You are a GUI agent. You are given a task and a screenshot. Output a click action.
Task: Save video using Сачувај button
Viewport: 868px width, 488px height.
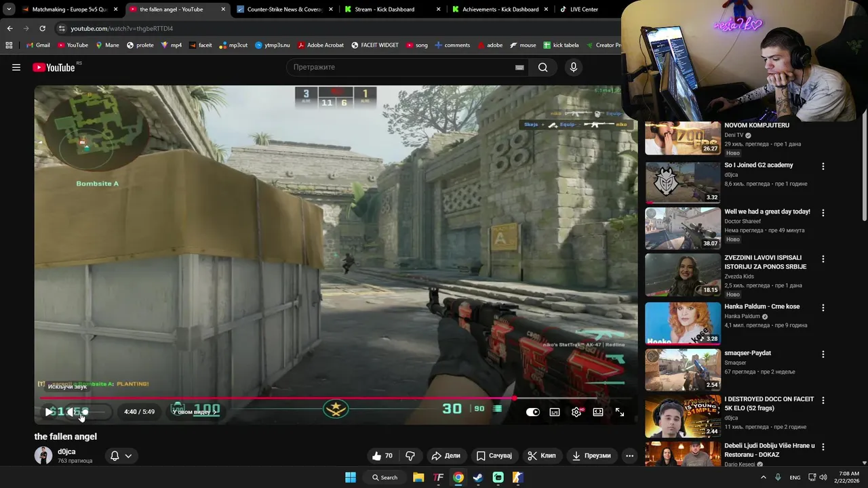[x=494, y=455]
